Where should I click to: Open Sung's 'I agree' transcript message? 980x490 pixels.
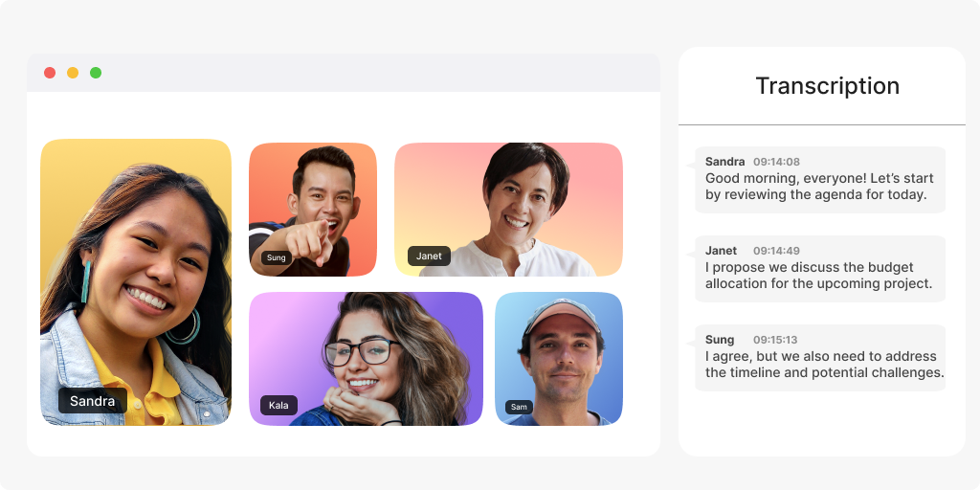pyautogui.click(x=820, y=358)
